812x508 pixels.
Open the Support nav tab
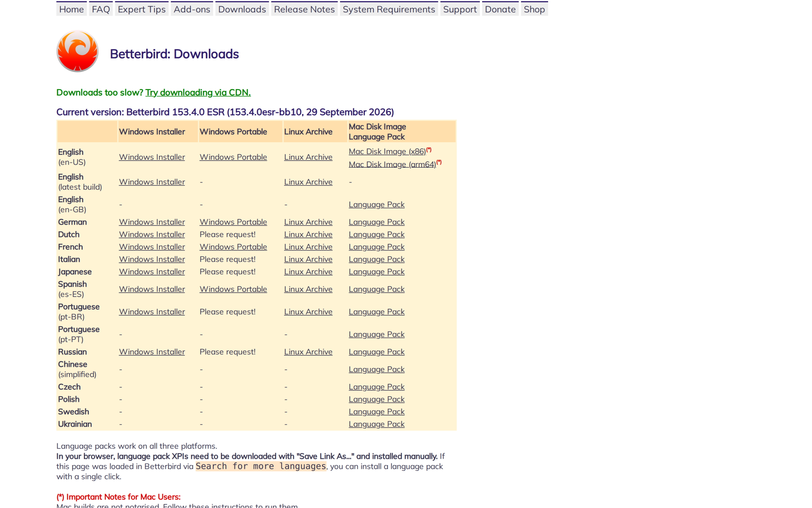[460, 9]
